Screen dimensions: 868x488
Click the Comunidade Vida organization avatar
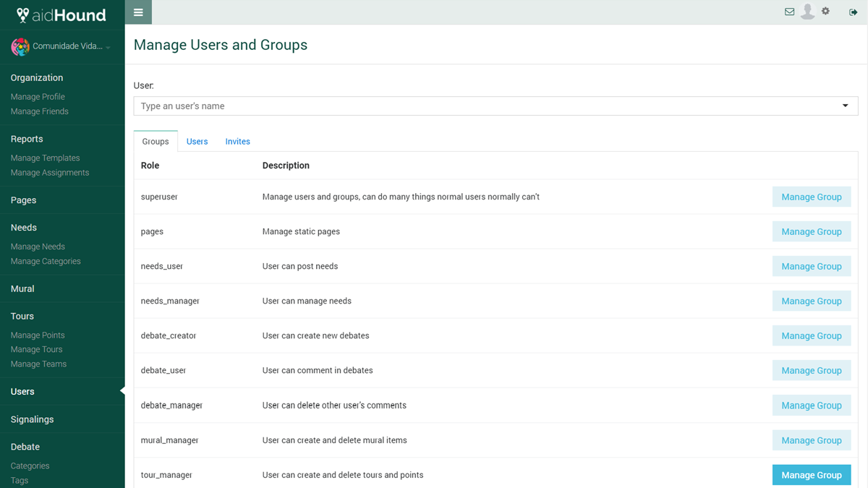pos(20,47)
